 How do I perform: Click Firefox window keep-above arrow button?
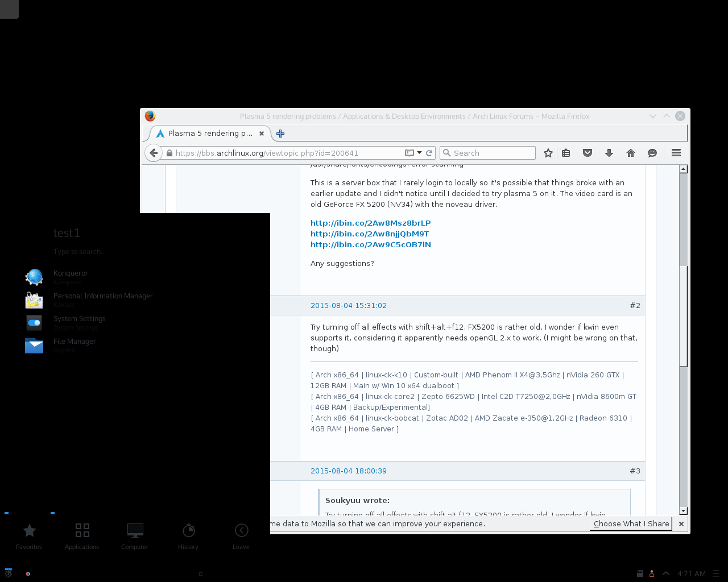click(x=667, y=116)
